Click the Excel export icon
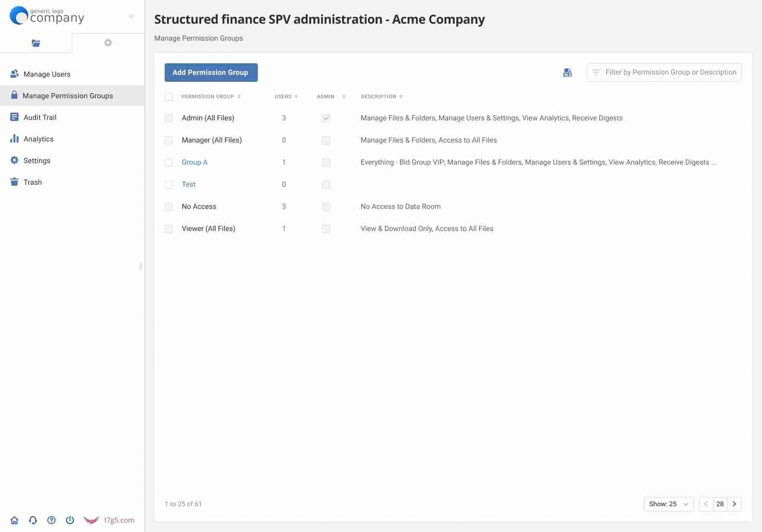 568,73
